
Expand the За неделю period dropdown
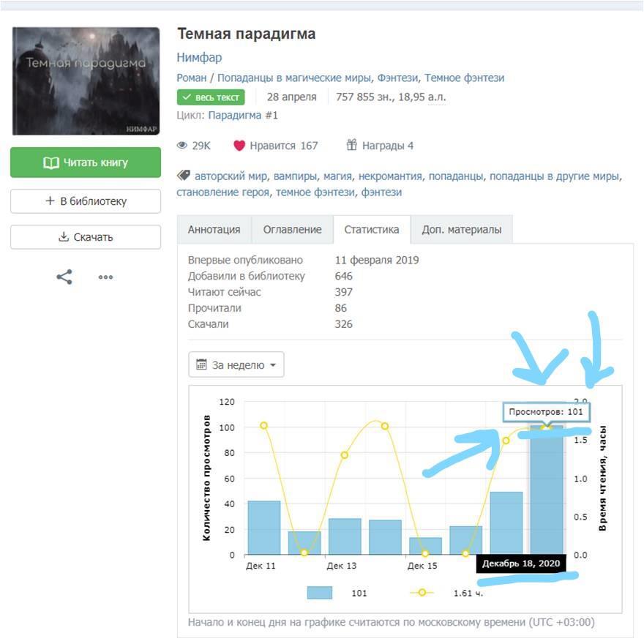tap(236, 364)
